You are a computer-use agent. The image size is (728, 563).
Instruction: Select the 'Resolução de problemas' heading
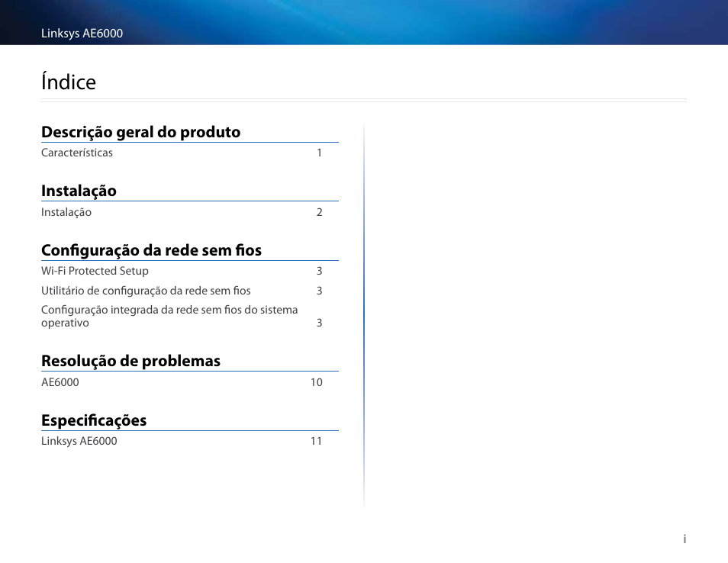[x=131, y=361]
